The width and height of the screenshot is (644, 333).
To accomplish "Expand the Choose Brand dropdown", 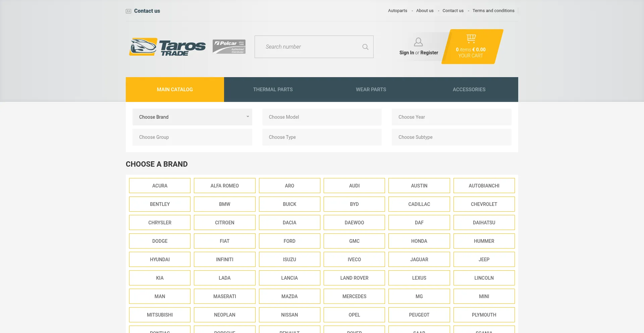I will (x=192, y=117).
